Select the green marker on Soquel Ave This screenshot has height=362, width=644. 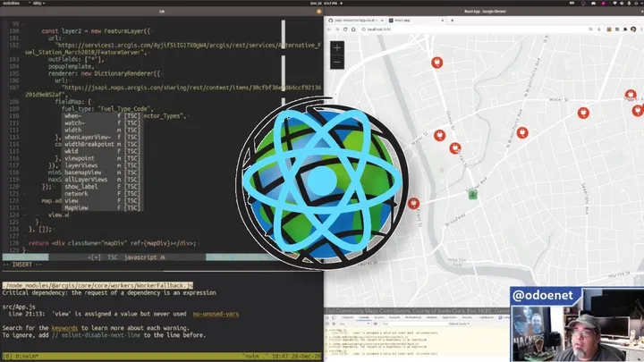coord(473,194)
